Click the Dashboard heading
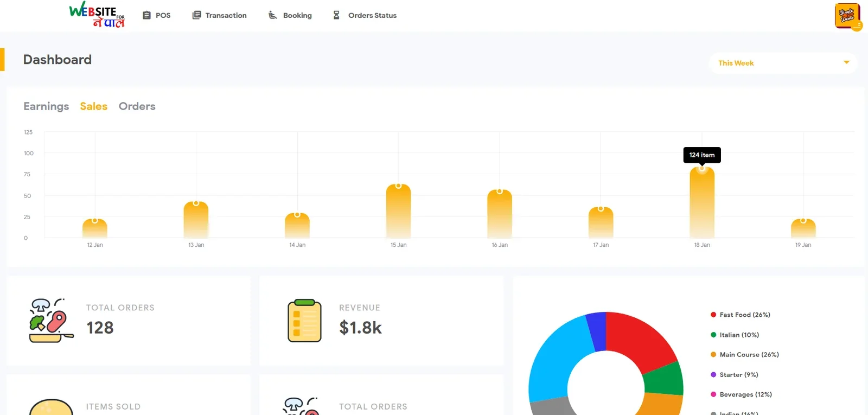 (x=58, y=60)
